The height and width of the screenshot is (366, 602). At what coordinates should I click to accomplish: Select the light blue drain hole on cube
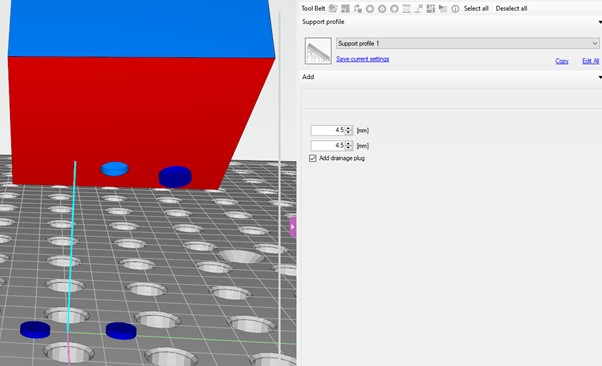pos(114,169)
